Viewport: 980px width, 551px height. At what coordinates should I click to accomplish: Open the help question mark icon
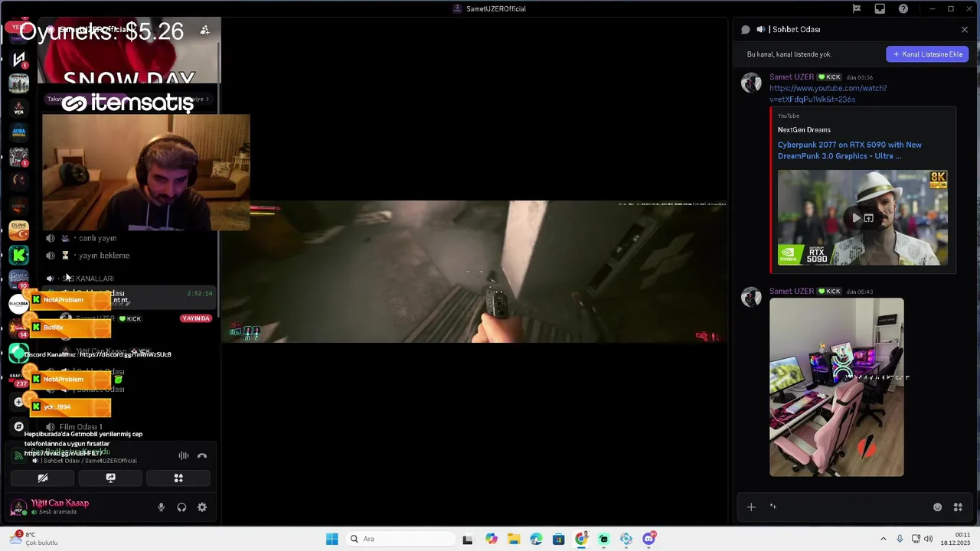click(x=903, y=9)
